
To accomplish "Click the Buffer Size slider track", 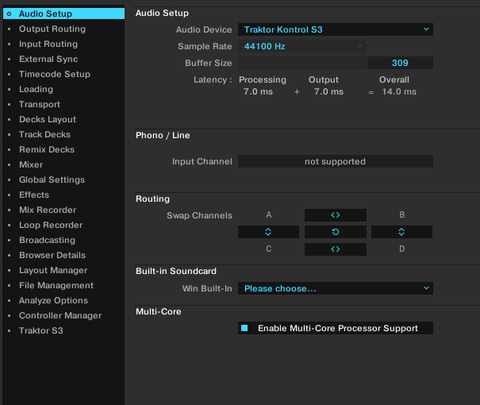I will coord(302,63).
